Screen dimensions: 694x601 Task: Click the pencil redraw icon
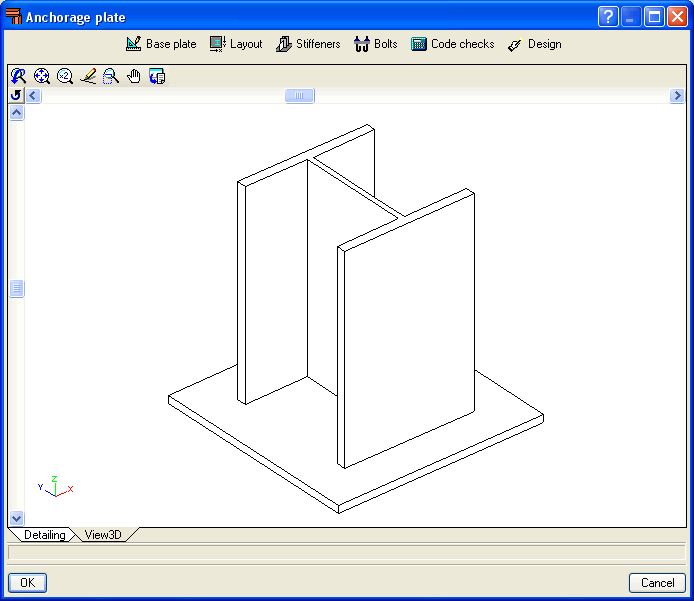click(88, 76)
